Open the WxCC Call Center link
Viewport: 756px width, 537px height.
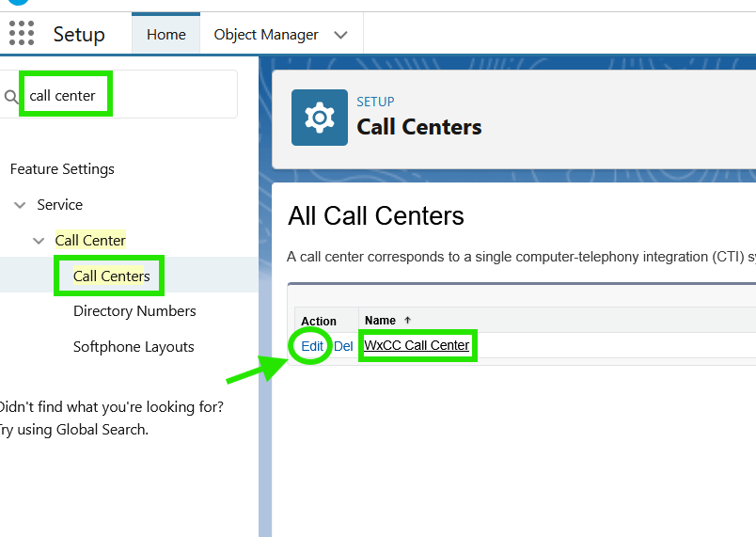(x=417, y=345)
